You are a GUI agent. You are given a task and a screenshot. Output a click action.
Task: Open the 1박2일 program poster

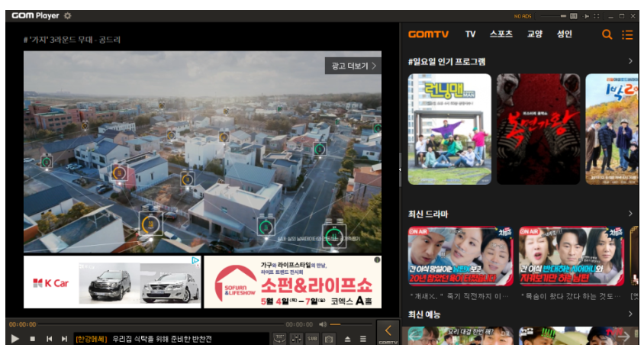612,129
